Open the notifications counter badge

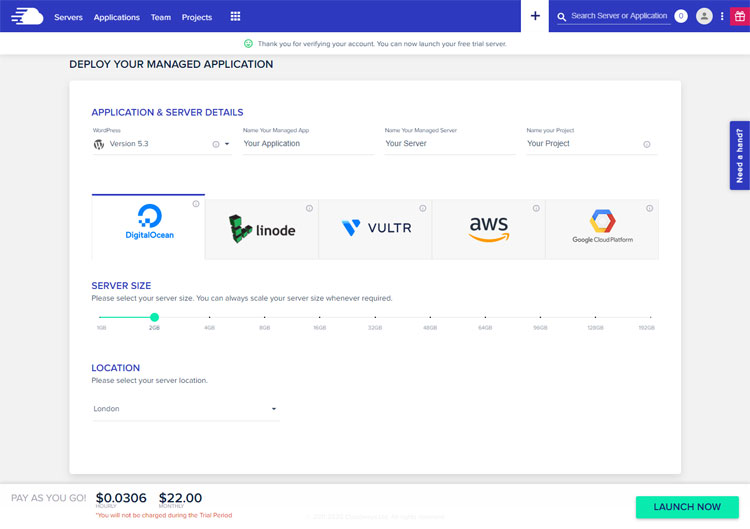click(x=681, y=16)
